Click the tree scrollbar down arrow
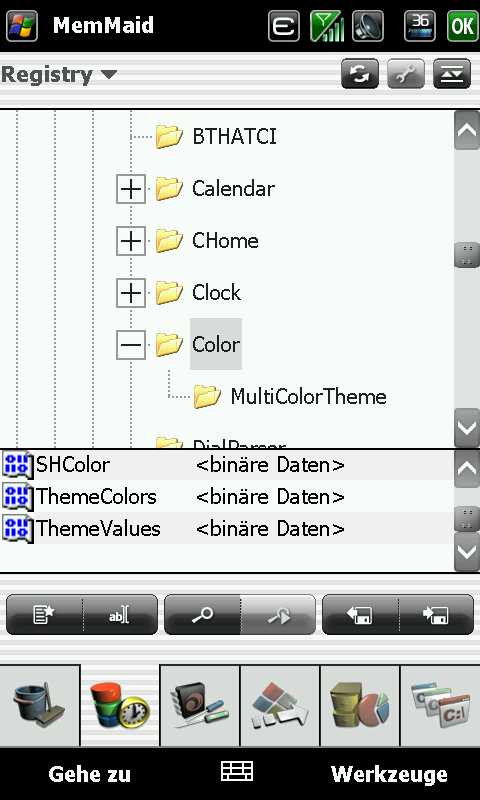This screenshot has height=800, width=480. (x=467, y=428)
